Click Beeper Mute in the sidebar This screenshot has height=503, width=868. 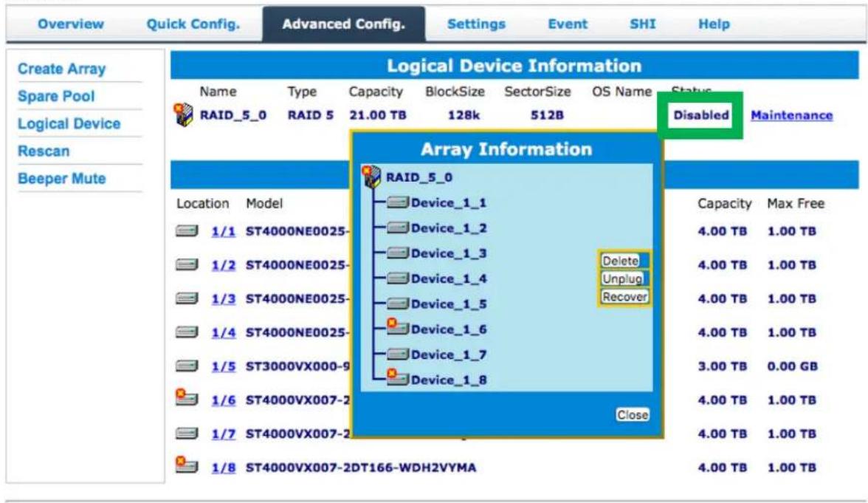[61, 179]
